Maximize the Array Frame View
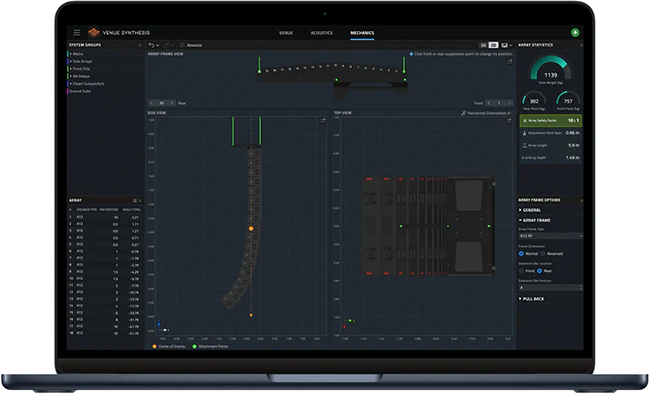Screen dimensions: 650x394 tap(510, 62)
